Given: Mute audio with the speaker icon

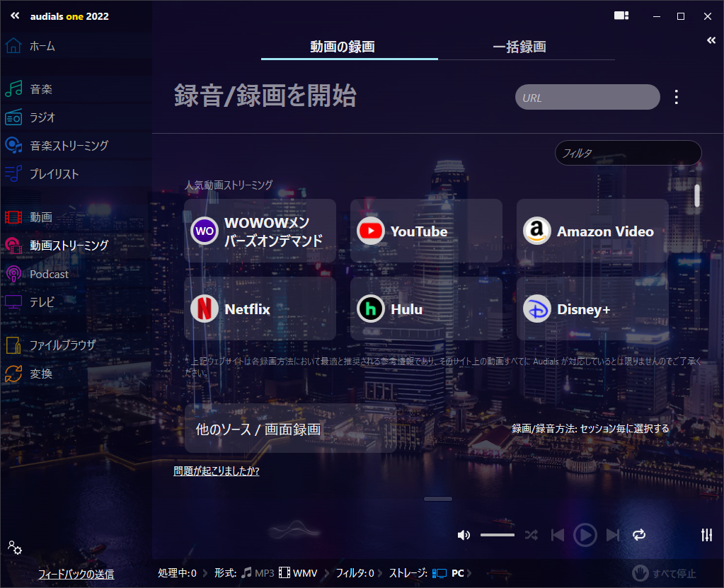Looking at the screenshot, I should 464,535.
